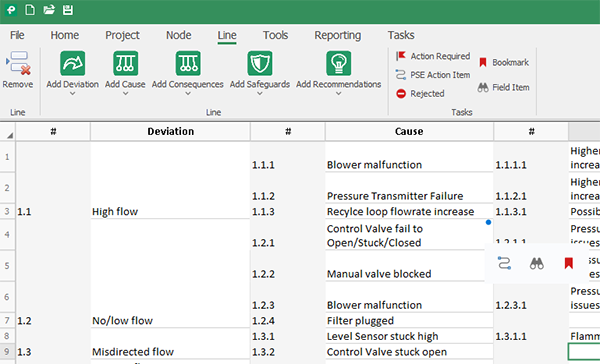This screenshot has height=364, width=600.
Task: Click the 'Misdirected flow' deviation cell
Action: click(170, 344)
